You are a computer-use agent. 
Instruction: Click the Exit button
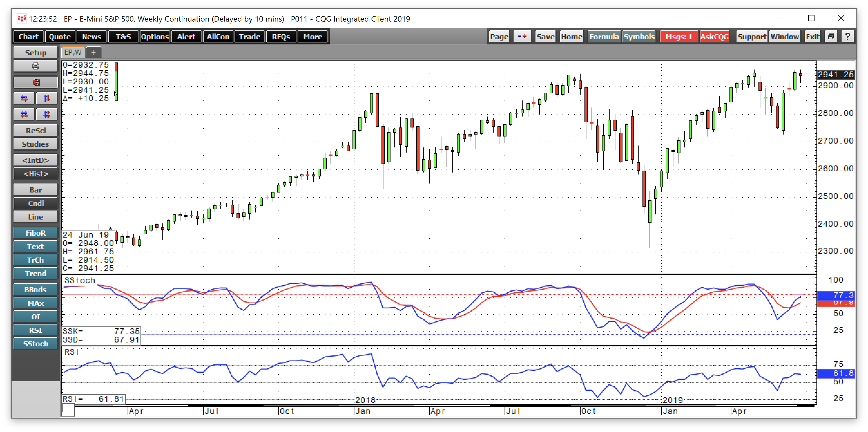tap(812, 37)
